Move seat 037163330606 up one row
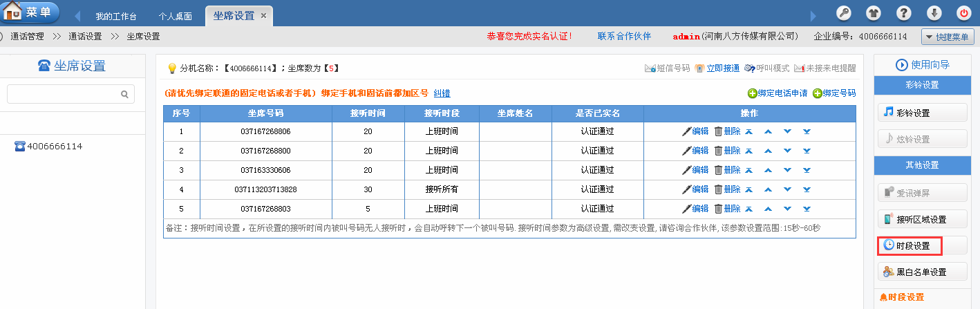This screenshot has width=980, height=309. coord(768,170)
